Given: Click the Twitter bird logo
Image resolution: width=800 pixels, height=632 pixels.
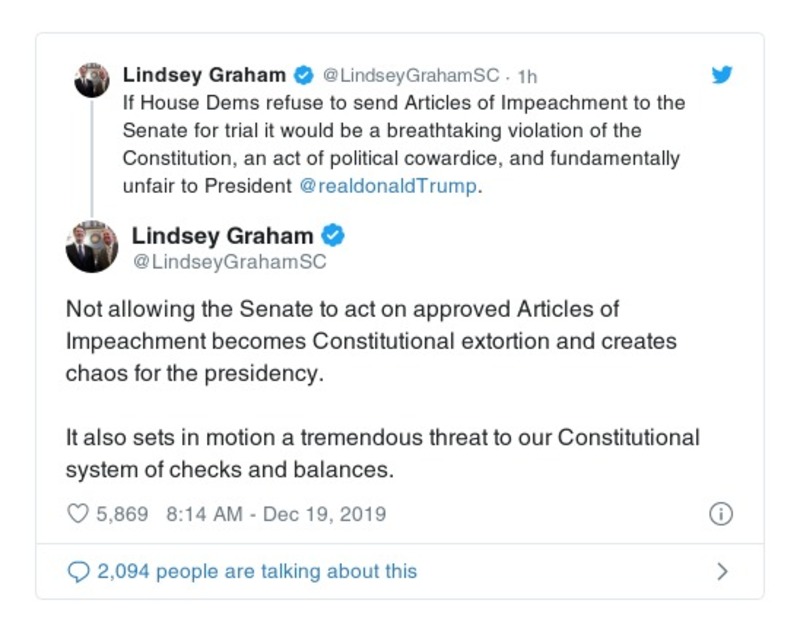Looking at the screenshot, I should click(x=721, y=75).
